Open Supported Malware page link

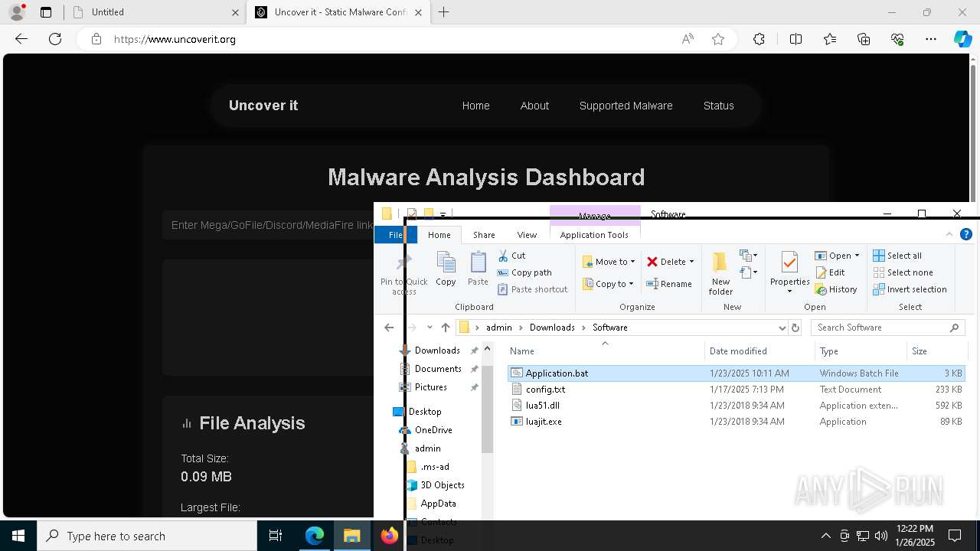pos(626,106)
